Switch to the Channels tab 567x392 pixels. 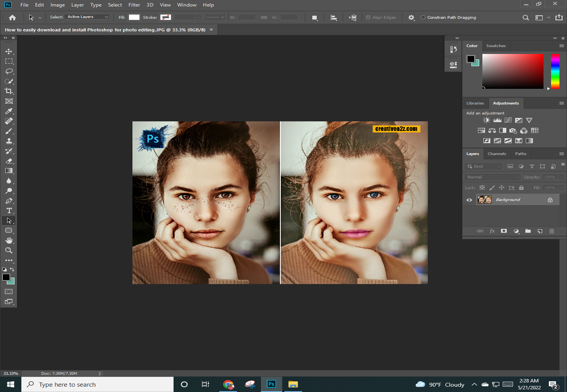497,154
